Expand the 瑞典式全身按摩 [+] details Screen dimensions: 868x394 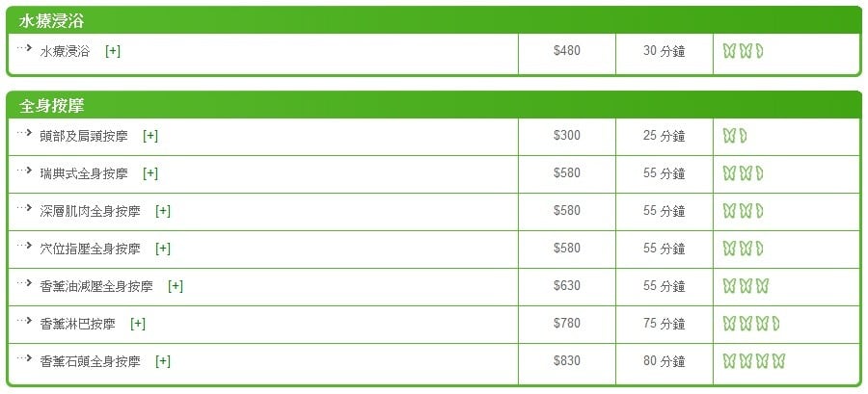point(150,173)
